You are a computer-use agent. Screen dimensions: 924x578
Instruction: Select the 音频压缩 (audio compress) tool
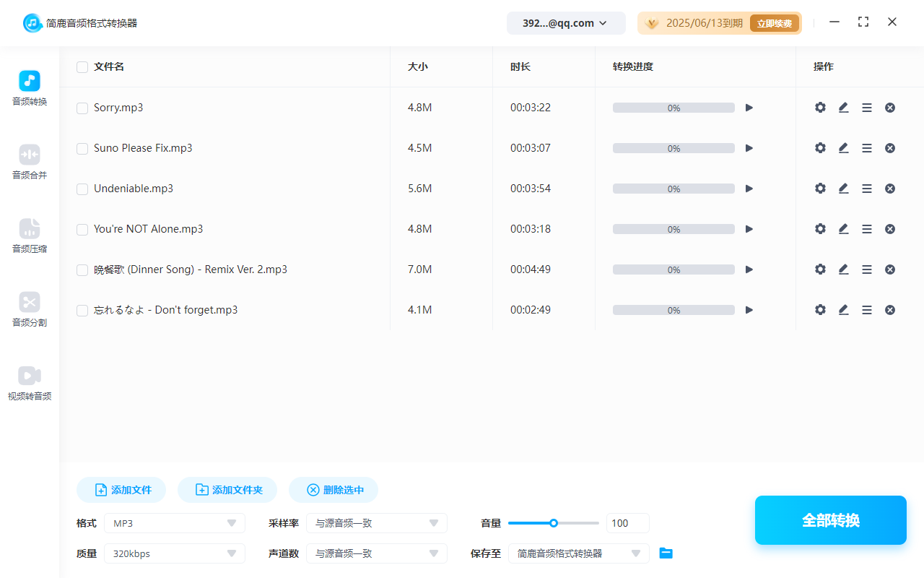point(29,236)
